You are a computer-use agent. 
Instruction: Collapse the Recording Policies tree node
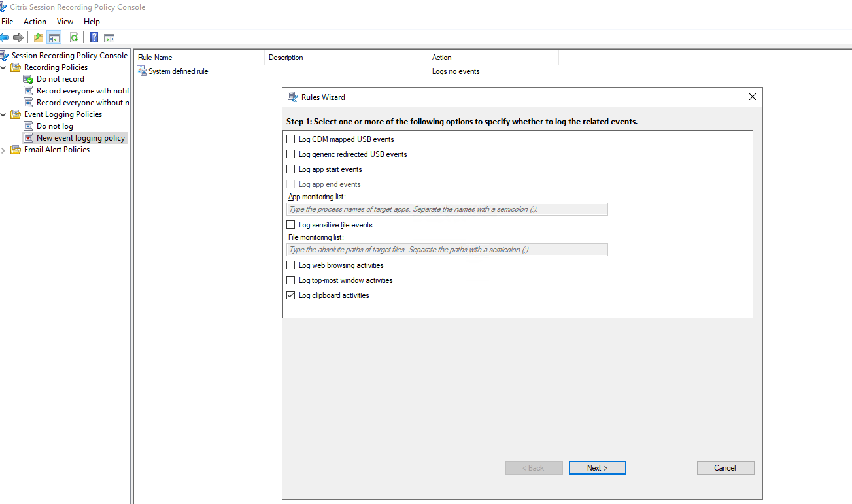tap(4, 67)
